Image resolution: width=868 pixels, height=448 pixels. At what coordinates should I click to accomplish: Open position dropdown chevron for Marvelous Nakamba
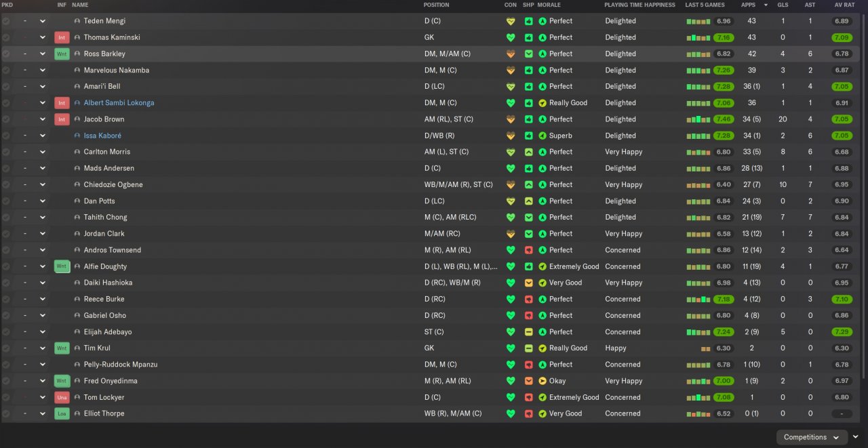[42, 70]
